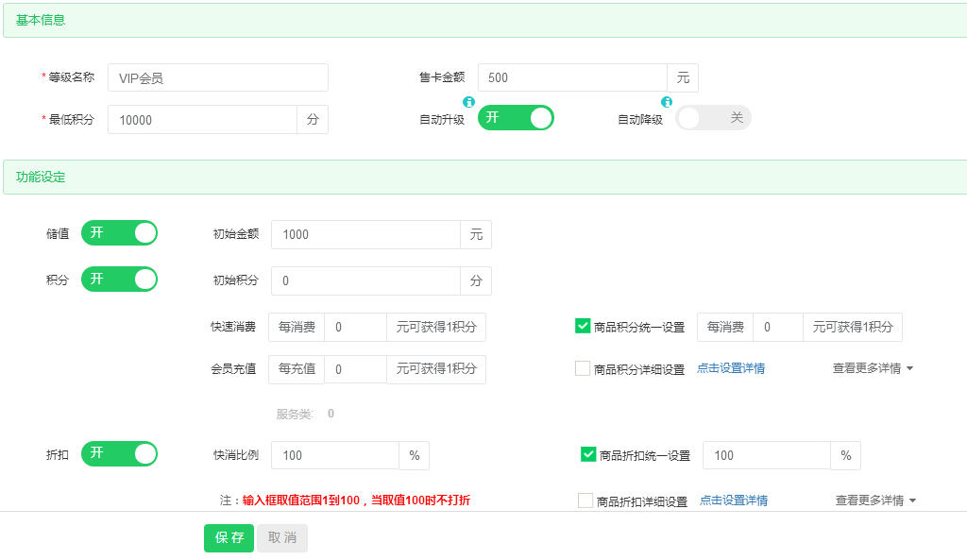Uncheck 商品积分统一设置 checkbox

tap(583, 326)
